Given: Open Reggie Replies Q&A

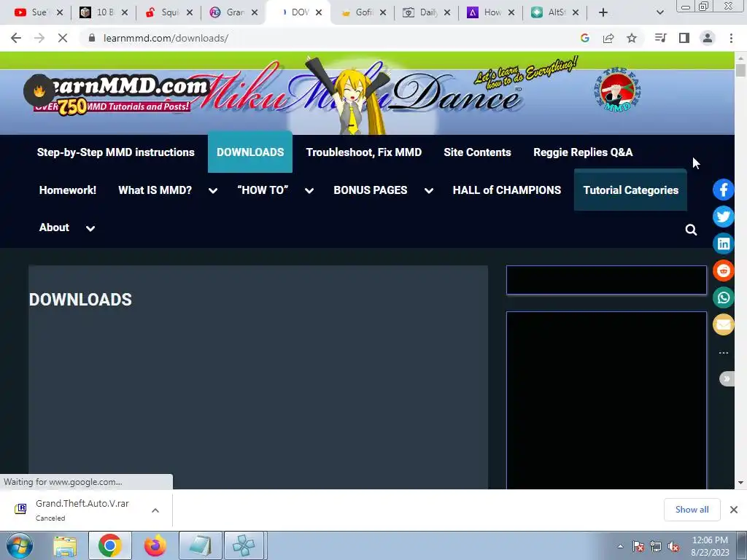Looking at the screenshot, I should tap(583, 152).
